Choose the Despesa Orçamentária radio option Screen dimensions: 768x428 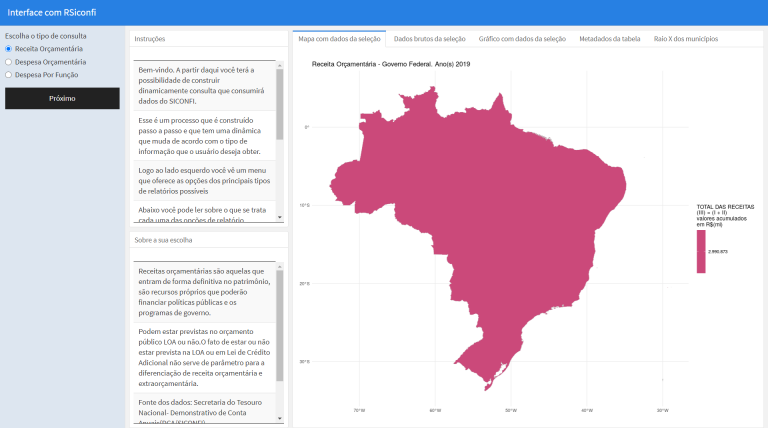(x=9, y=61)
